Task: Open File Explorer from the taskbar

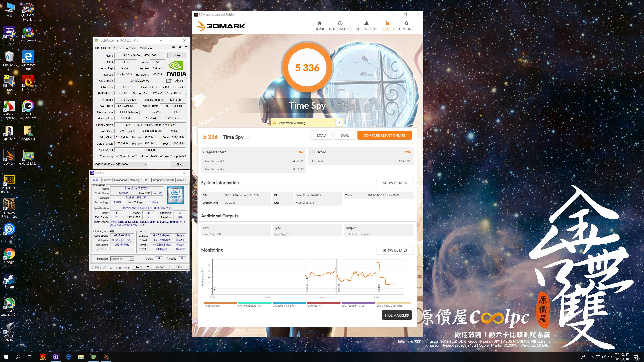Action: coord(80,357)
